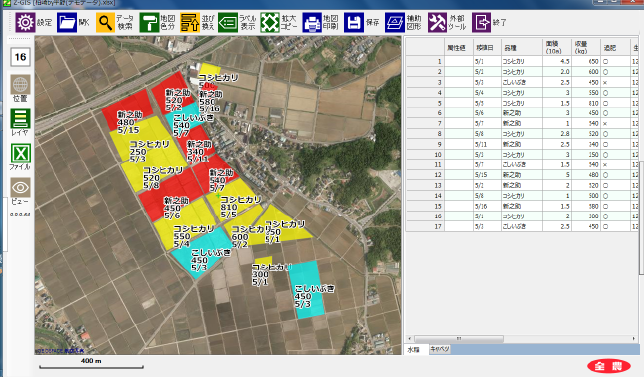644x377 pixels.
Task: Toggle the ラベル表示 label icon
Action: [228, 22]
